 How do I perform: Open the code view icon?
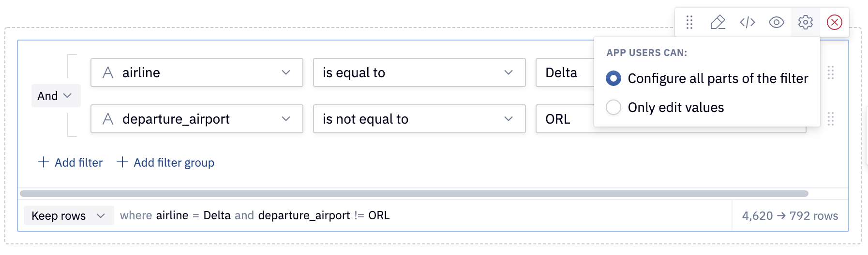point(748,22)
